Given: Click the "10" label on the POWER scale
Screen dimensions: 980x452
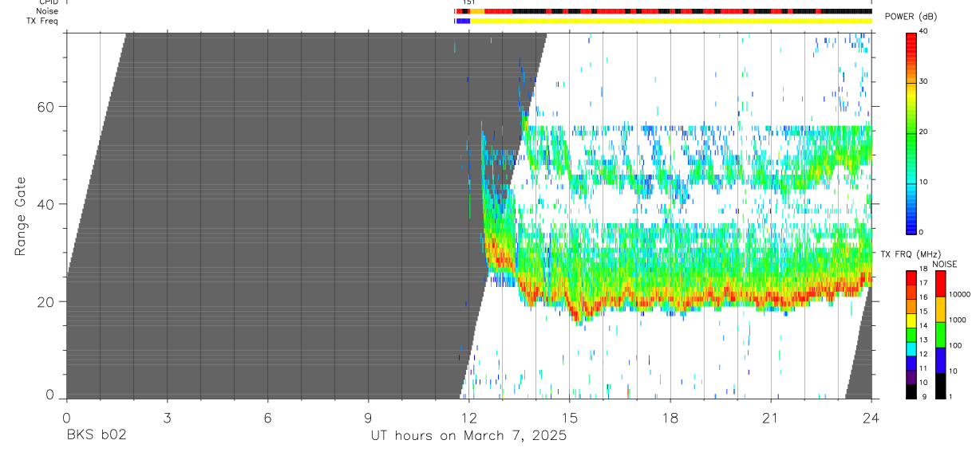Looking at the screenshot, I should coord(924,182).
